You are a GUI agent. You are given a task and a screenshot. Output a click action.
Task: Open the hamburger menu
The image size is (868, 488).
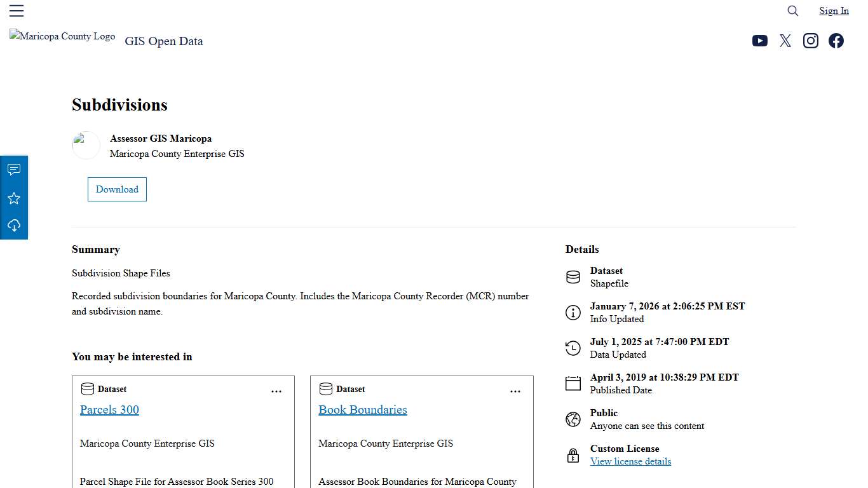[17, 11]
